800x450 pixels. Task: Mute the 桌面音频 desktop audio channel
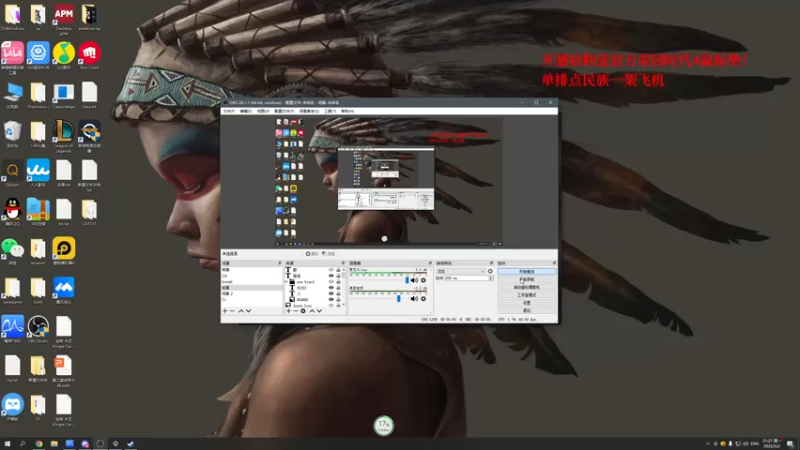click(x=414, y=298)
